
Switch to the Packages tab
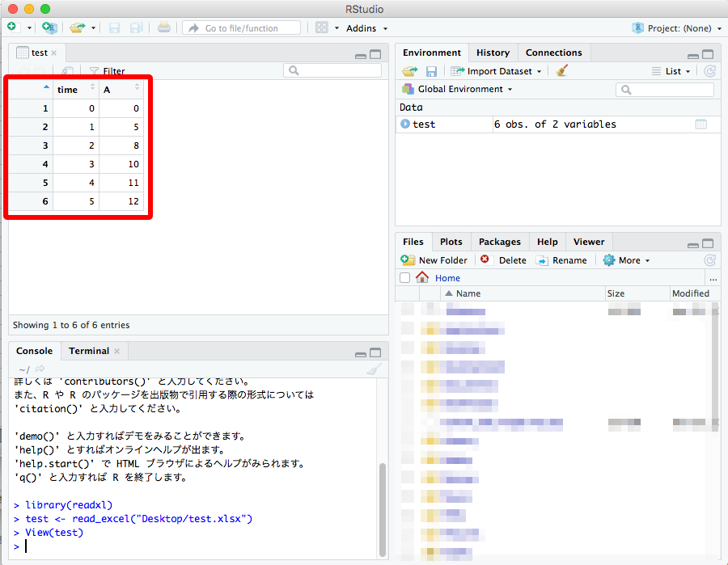tap(500, 242)
